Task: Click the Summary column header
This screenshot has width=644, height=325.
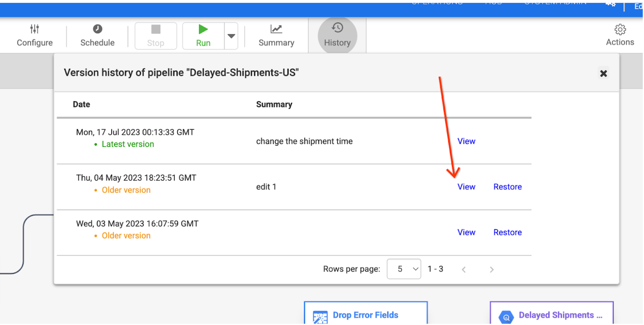Action: click(x=274, y=104)
